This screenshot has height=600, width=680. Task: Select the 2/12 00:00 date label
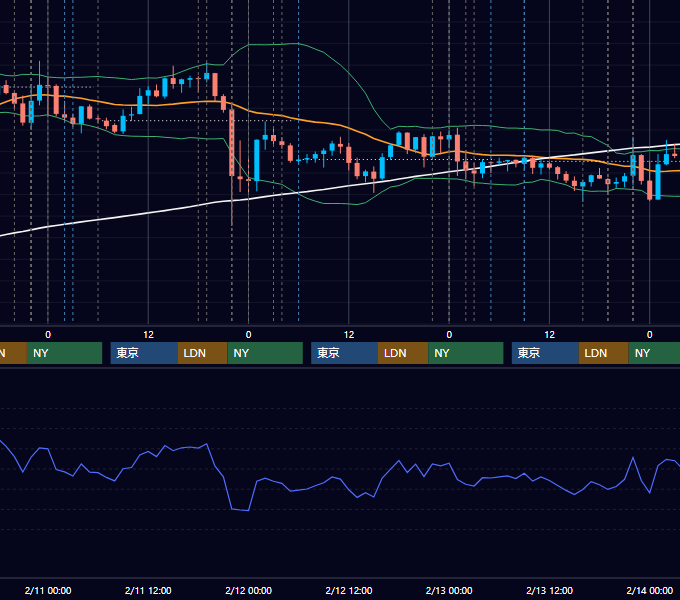(x=248, y=590)
